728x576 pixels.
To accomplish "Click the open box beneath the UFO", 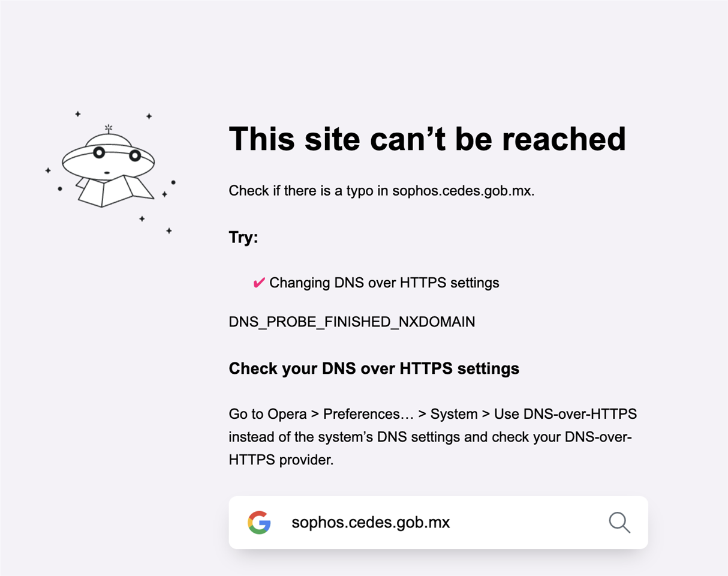I will [x=113, y=190].
